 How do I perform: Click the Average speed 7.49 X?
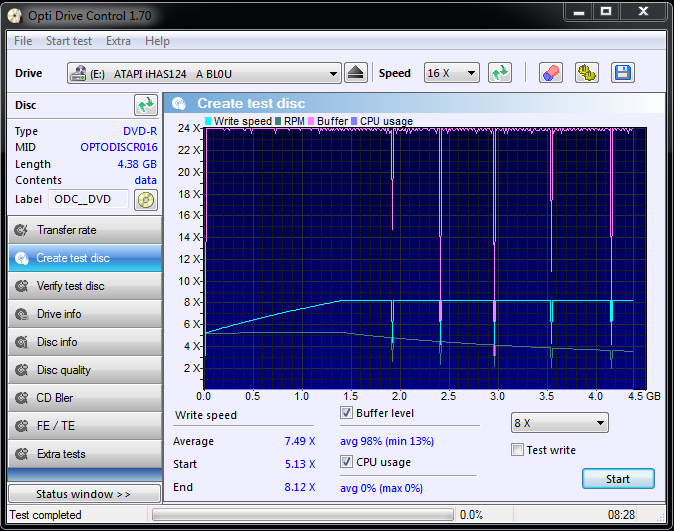coord(300,441)
